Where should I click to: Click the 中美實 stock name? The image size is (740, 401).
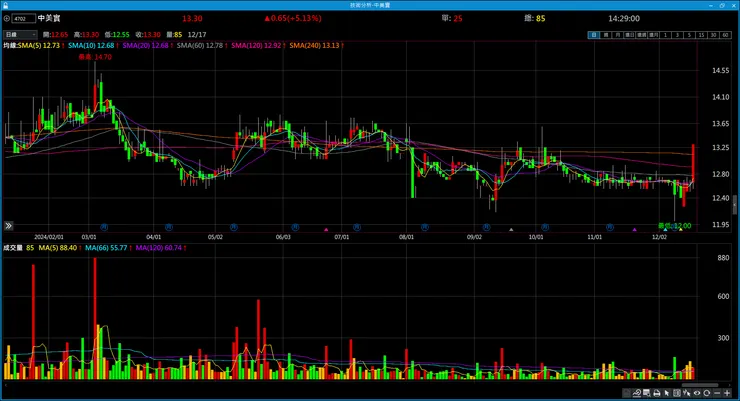tap(49, 18)
